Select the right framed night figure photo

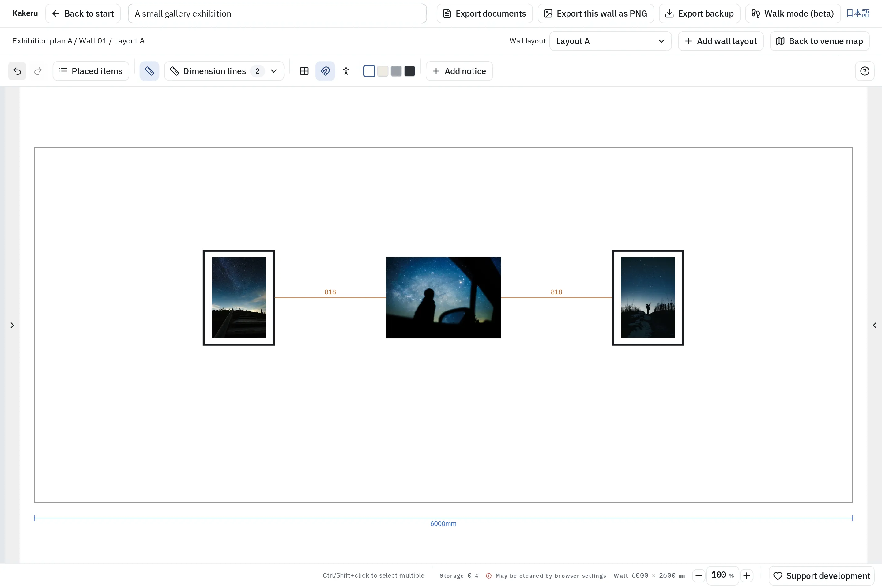pyautogui.click(x=648, y=297)
